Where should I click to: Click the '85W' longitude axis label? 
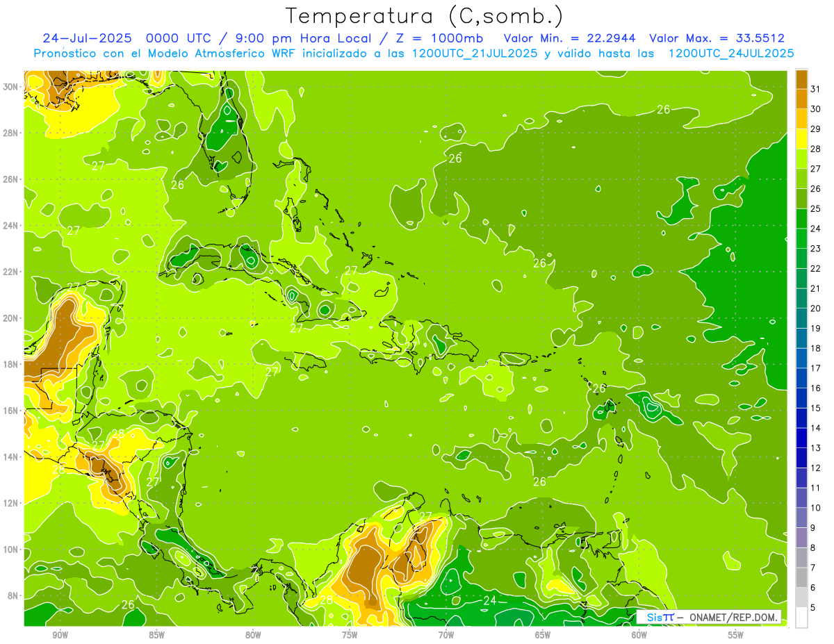[156, 636]
